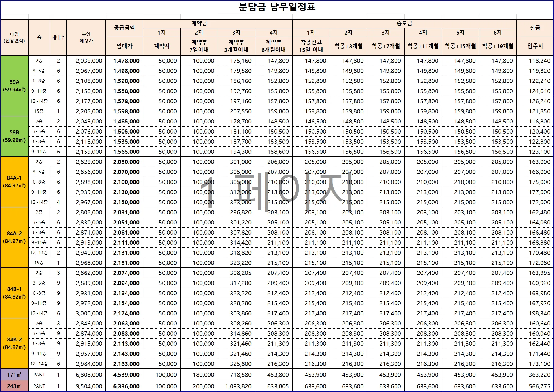554x392 pixels.
Task: Select the 착공신고 15일 이내 header cell
Action: pos(311,46)
